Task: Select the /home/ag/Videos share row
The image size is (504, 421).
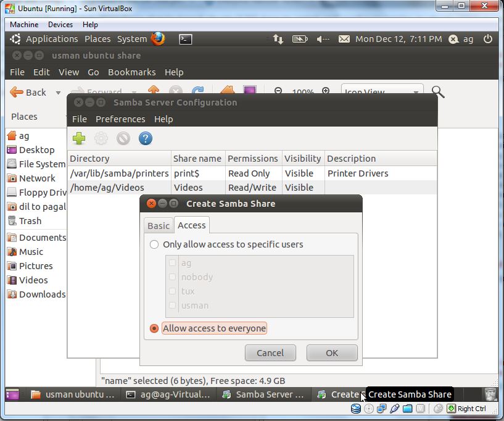Action: (x=252, y=188)
